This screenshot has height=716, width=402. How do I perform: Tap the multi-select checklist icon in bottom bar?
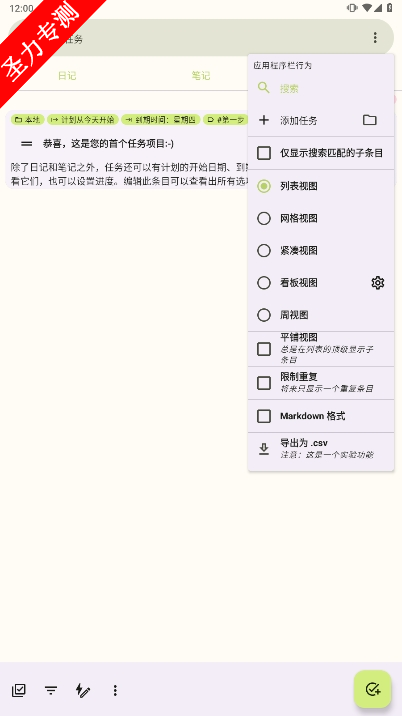click(x=19, y=690)
